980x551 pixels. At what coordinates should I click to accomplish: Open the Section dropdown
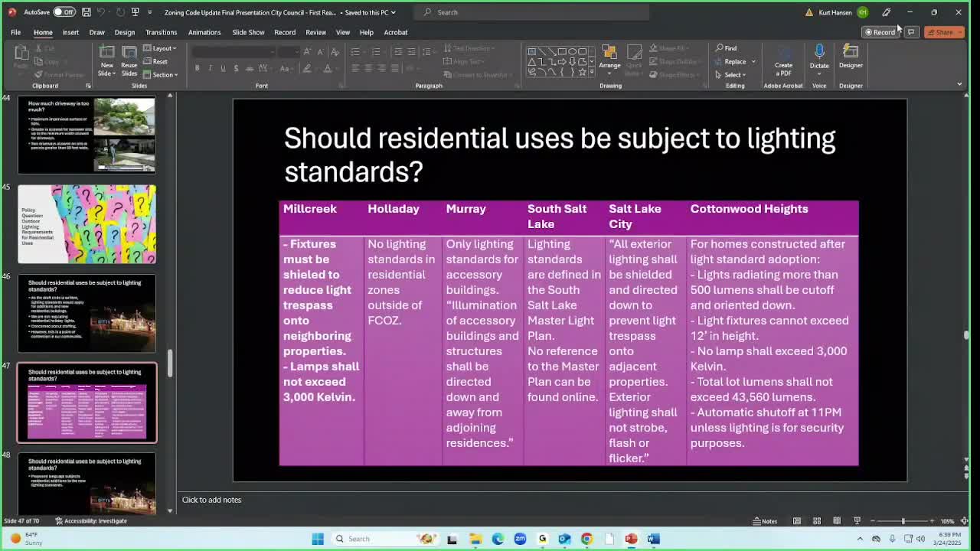165,74
